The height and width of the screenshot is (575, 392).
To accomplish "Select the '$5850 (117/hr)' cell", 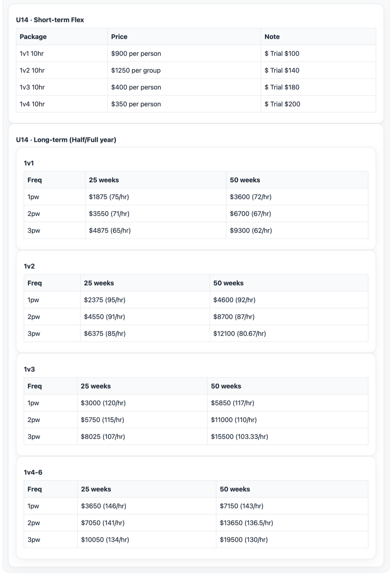I will (288, 403).
